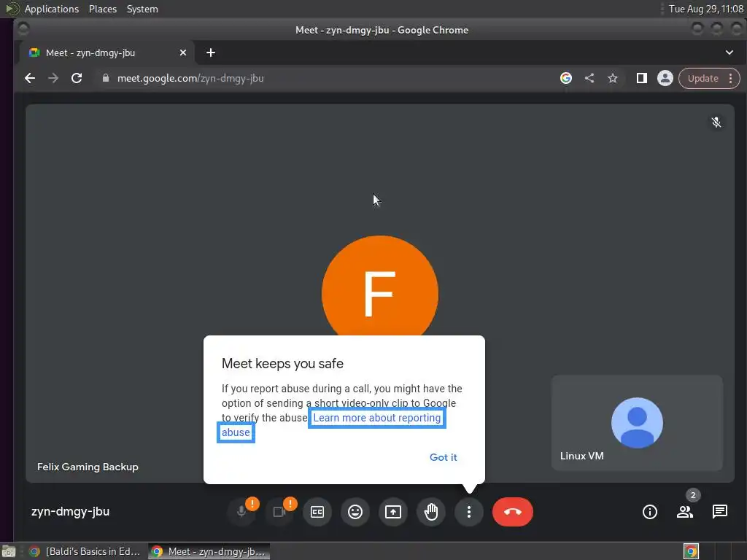
Task: Click the clock Tue Aug 29, 11:08
Action: (x=706, y=9)
